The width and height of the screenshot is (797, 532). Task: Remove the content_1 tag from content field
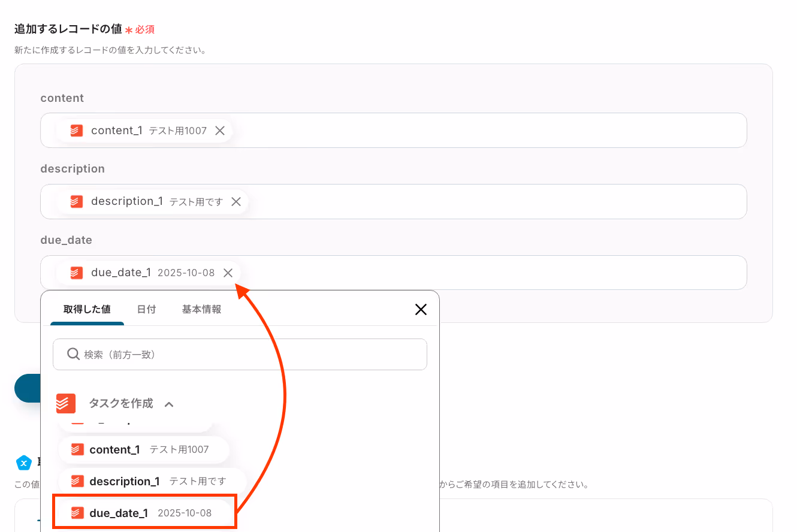coord(220,131)
